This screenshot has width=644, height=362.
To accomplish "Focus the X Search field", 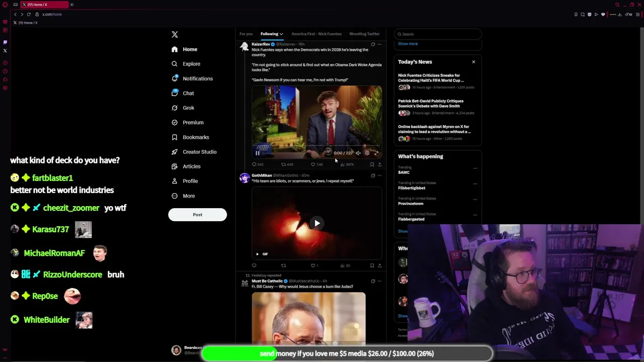I will 438,34.
